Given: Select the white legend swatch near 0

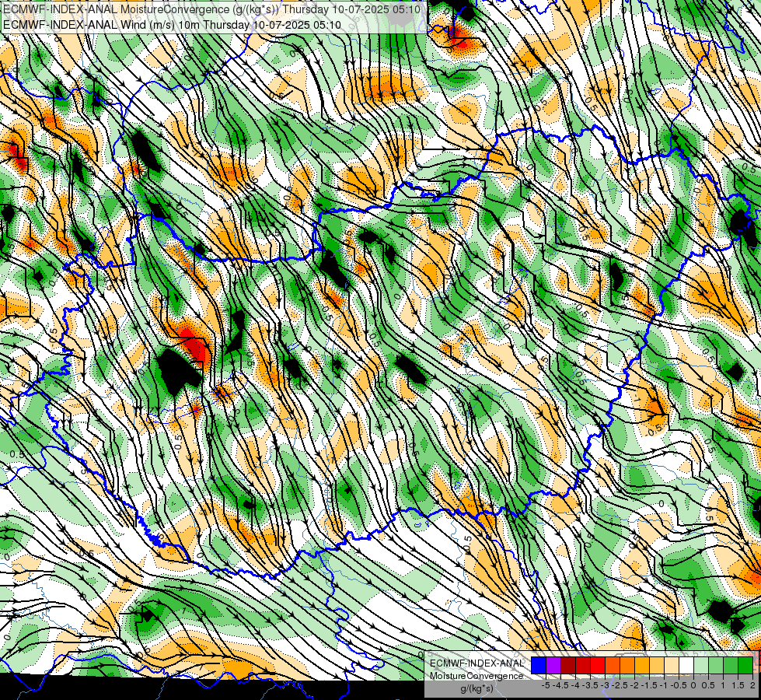Looking at the screenshot, I should coord(686,665).
